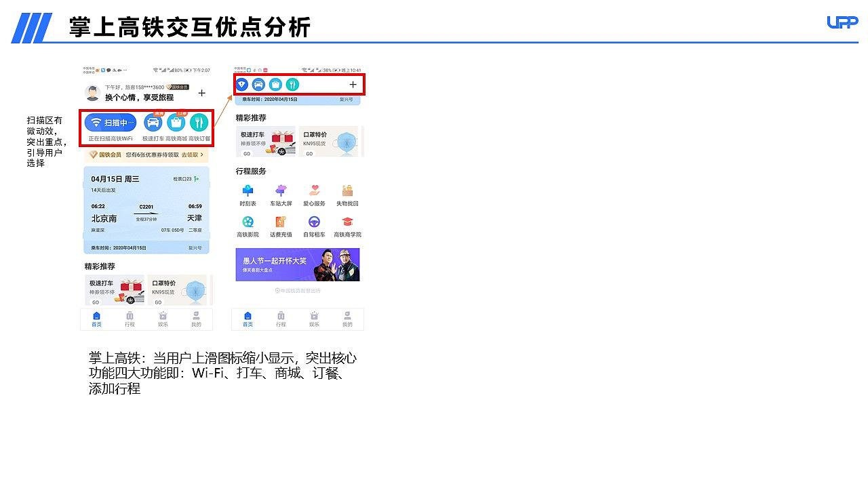The image size is (868, 488).
Task: Open the 04月15日 周三 trip card
Action: [x=146, y=209]
